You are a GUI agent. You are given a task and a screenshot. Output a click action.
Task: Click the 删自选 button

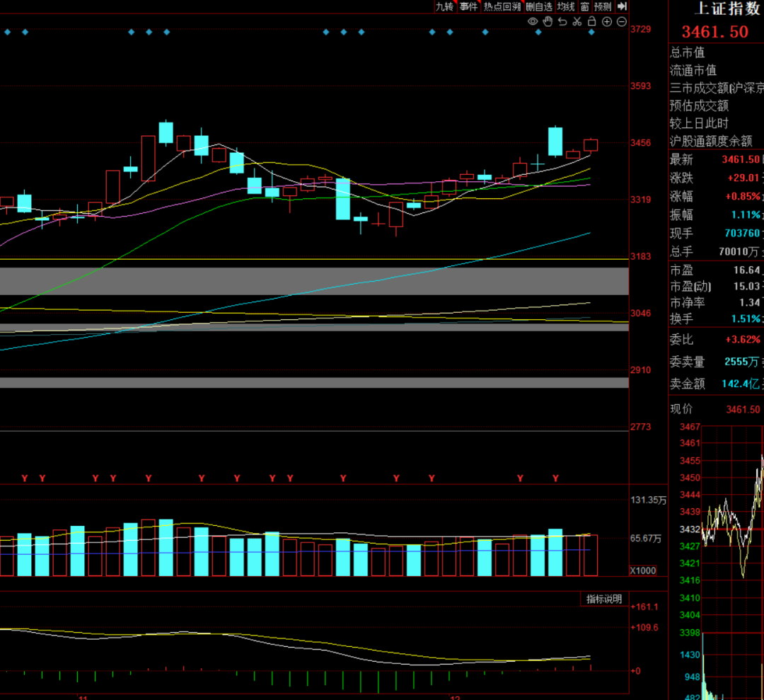tap(539, 6)
